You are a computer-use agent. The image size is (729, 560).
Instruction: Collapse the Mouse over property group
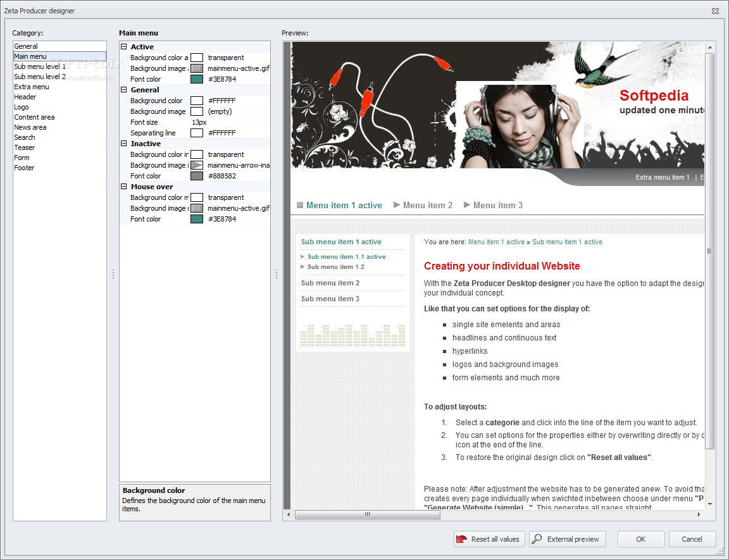tap(123, 187)
